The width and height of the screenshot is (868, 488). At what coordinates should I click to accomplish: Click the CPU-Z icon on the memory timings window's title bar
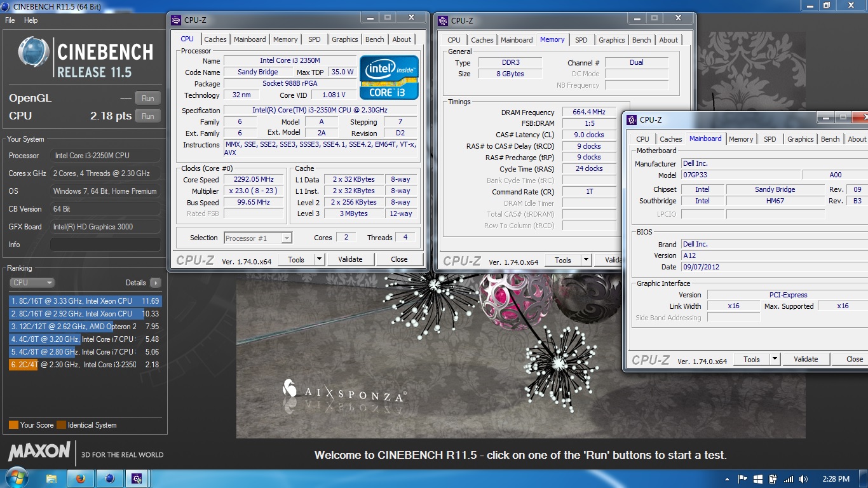click(x=444, y=20)
